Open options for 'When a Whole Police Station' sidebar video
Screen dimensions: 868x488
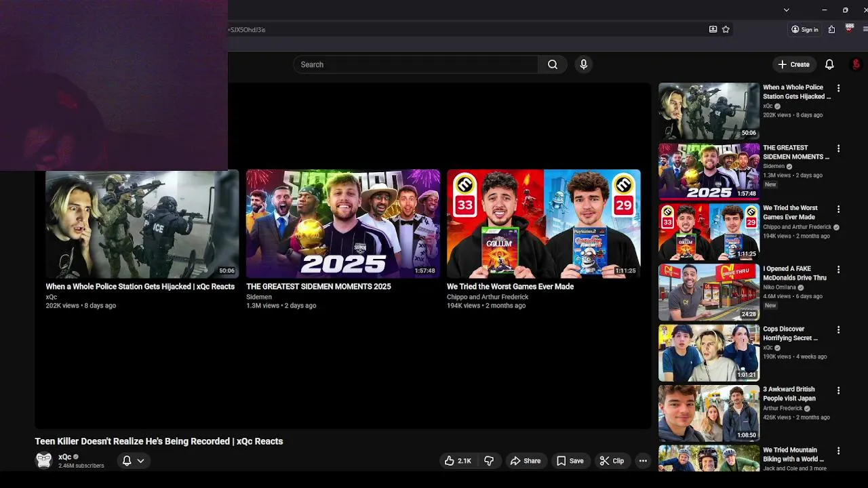point(838,88)
